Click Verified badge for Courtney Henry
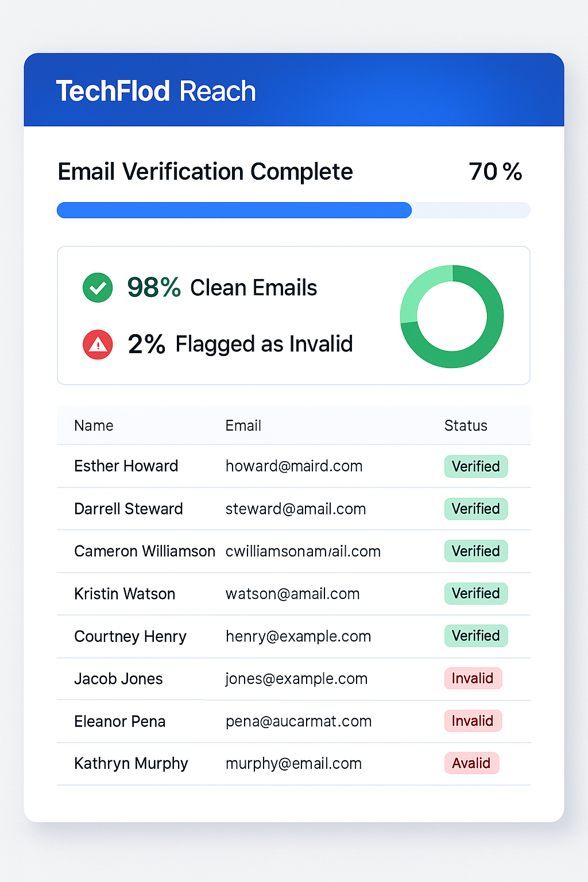 pyautogui.click(x=476, y=636)
